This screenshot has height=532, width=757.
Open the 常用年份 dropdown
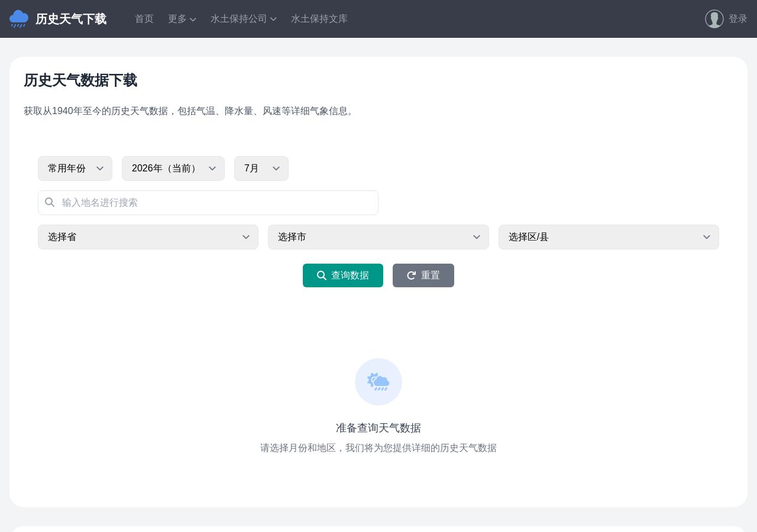pos(75,168)
